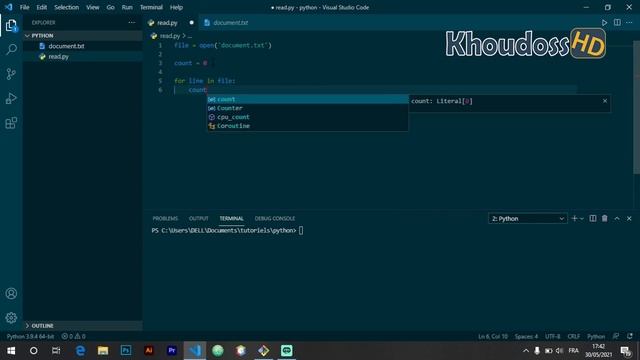Open the Go menu
This screenshot has width=640, height=360.
coord(111,7)
